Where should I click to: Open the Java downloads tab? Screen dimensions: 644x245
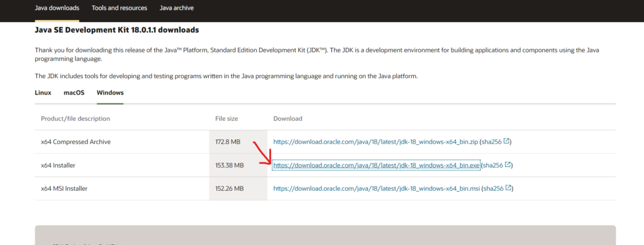tap(57, 8)
